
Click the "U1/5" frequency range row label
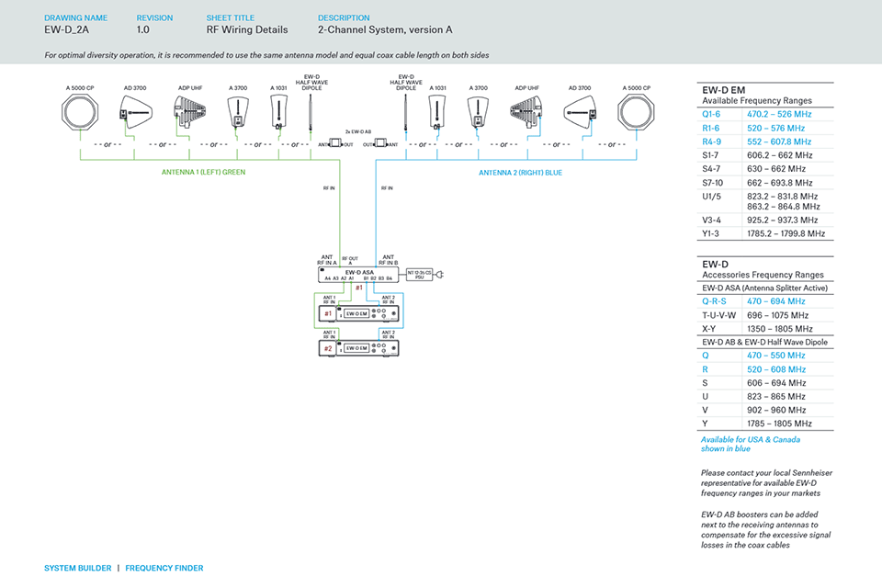pos(711,197)
